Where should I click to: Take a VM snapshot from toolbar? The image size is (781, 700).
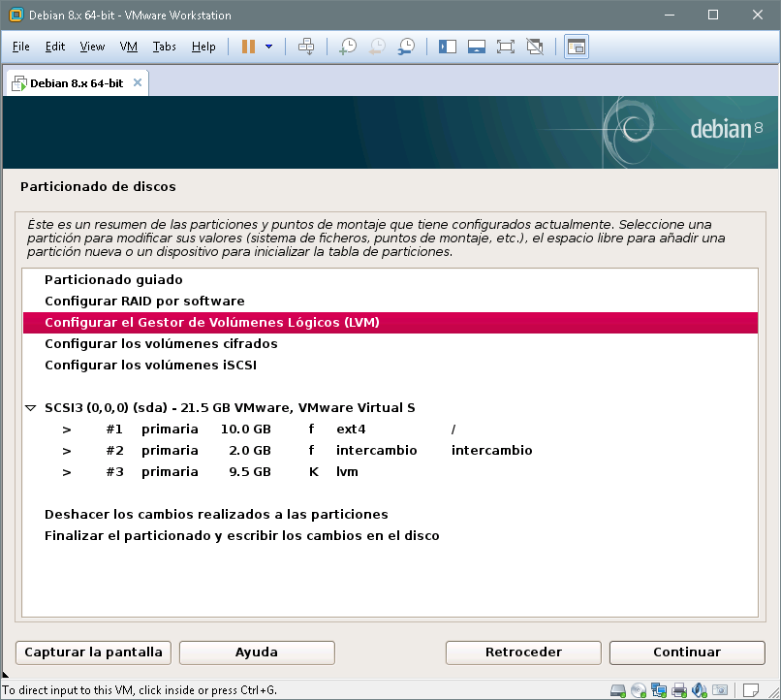(x=348, y=47)
